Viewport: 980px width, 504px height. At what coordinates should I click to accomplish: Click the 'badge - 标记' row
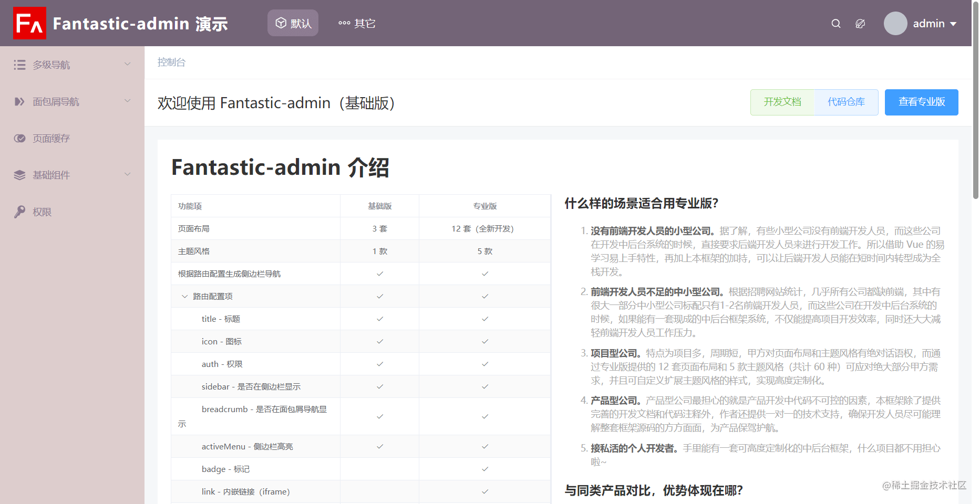point(361,469)
